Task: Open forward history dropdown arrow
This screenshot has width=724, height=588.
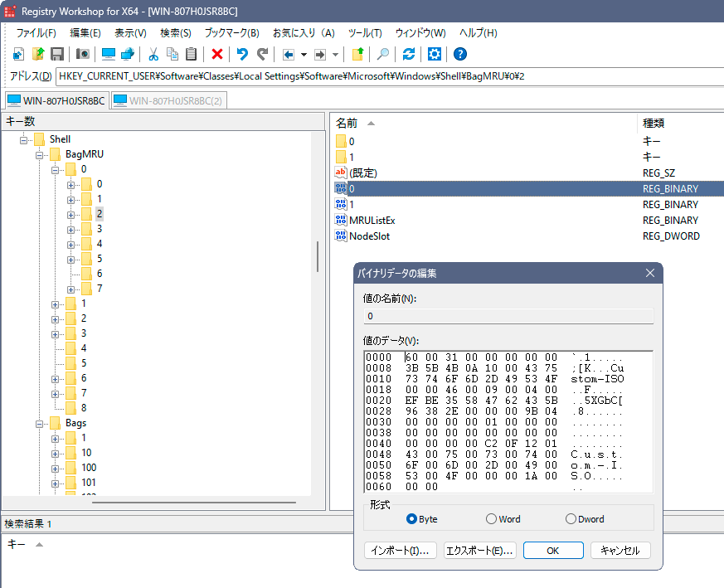Action: point(336,55)
